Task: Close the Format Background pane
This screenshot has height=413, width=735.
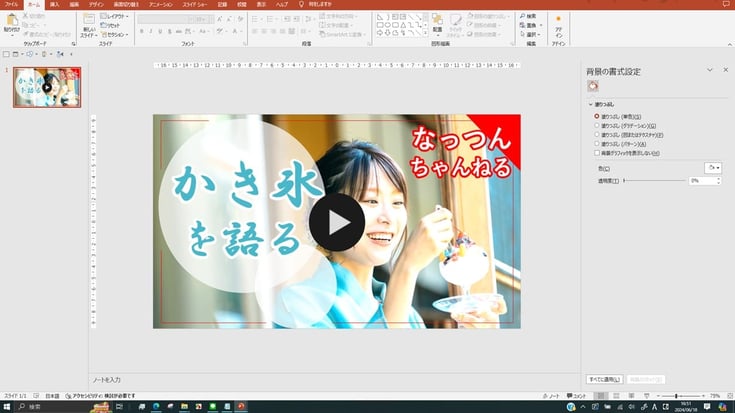Action: point(726,70)
